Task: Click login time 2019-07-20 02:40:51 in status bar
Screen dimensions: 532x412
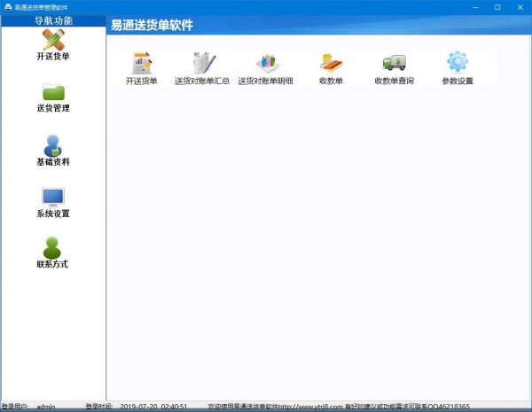Action: pyautogui.click(x=153, y=406)
